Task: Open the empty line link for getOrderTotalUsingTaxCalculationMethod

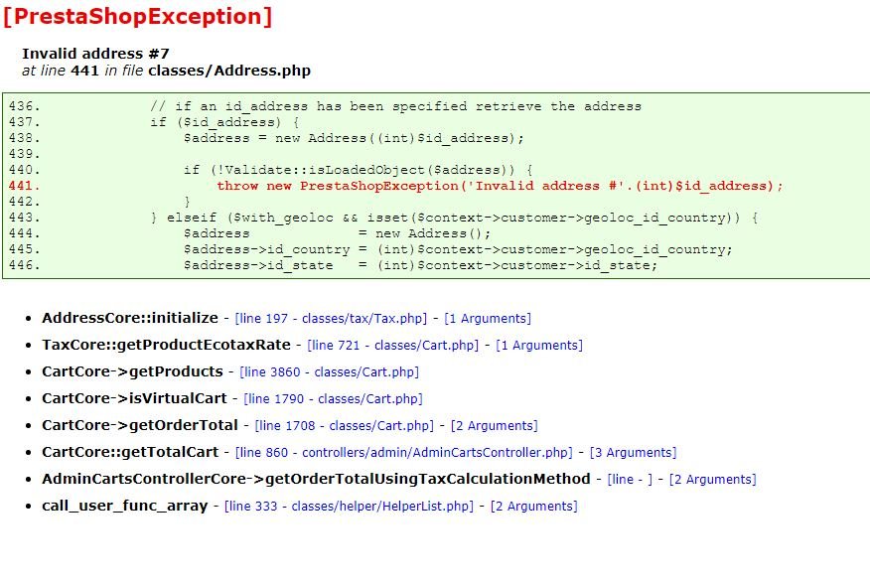Action: (x=630, y=480)
